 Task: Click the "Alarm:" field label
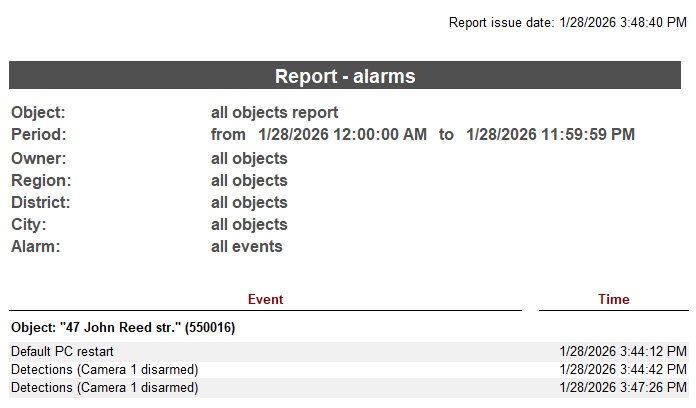tap(36, 246)
